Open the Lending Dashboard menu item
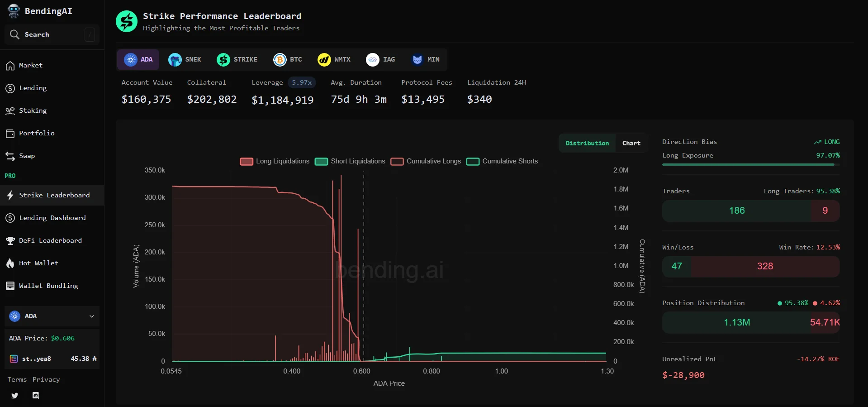The width and height of the screenshot is (868, 407). pos(52,218)
